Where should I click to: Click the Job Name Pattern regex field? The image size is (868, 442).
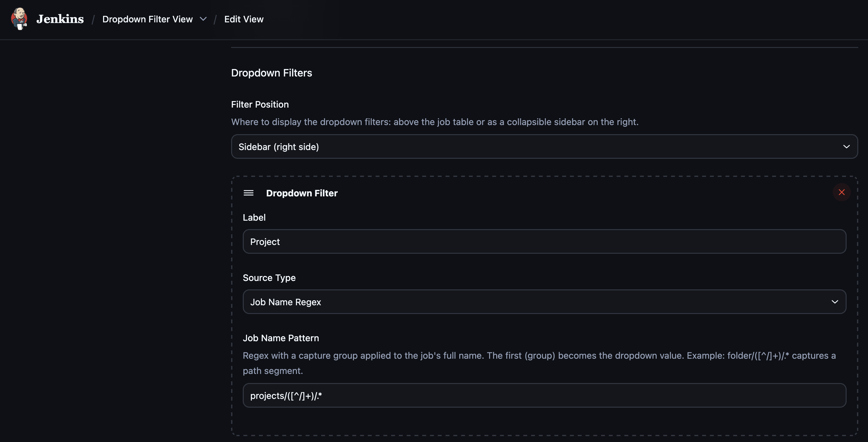pos(544,395)
